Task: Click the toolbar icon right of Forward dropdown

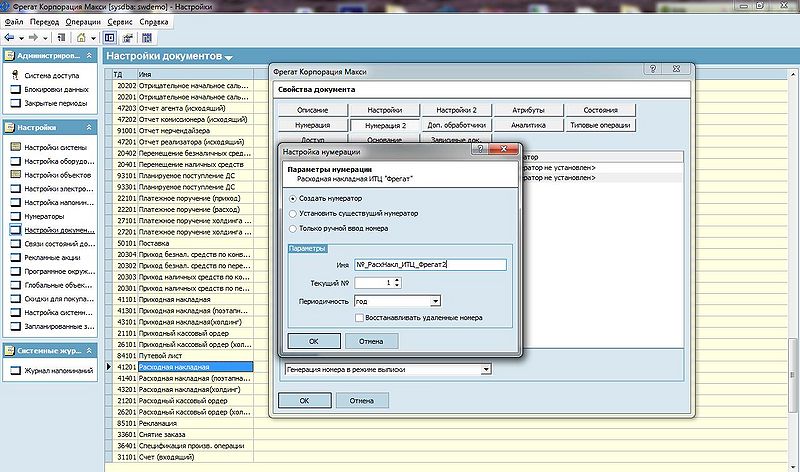Action: coord(61,38)
